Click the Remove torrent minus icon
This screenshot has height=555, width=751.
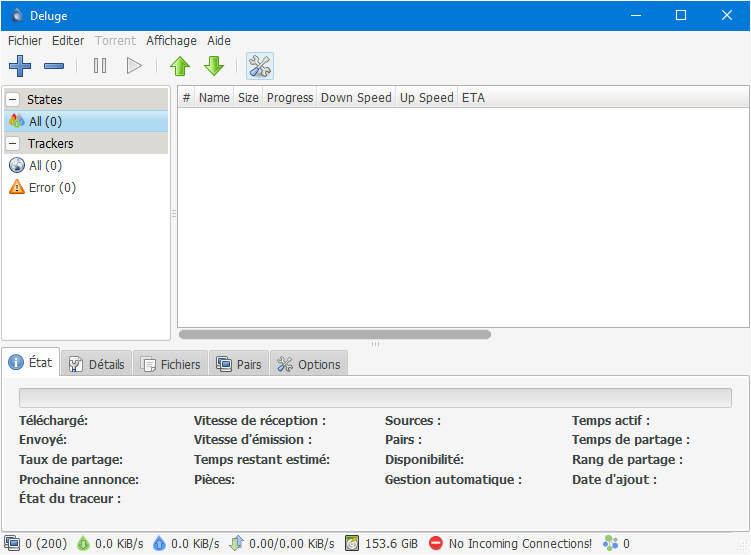(54, 66)
